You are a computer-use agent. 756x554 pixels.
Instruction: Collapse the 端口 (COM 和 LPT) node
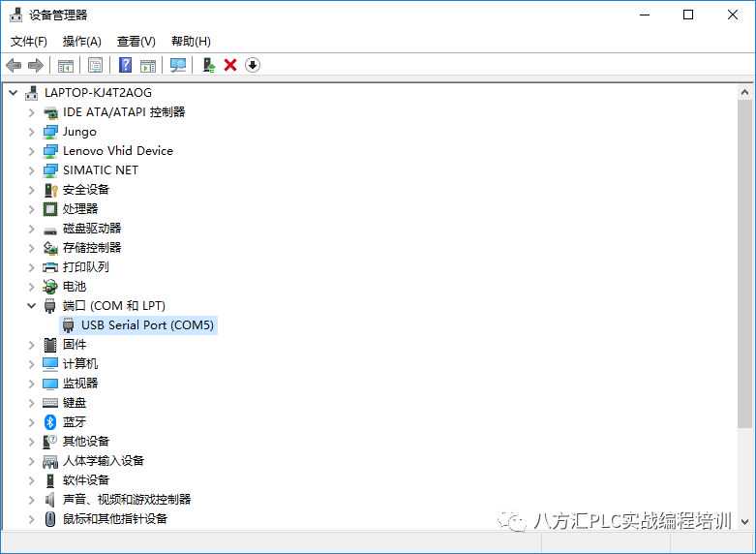31,306
